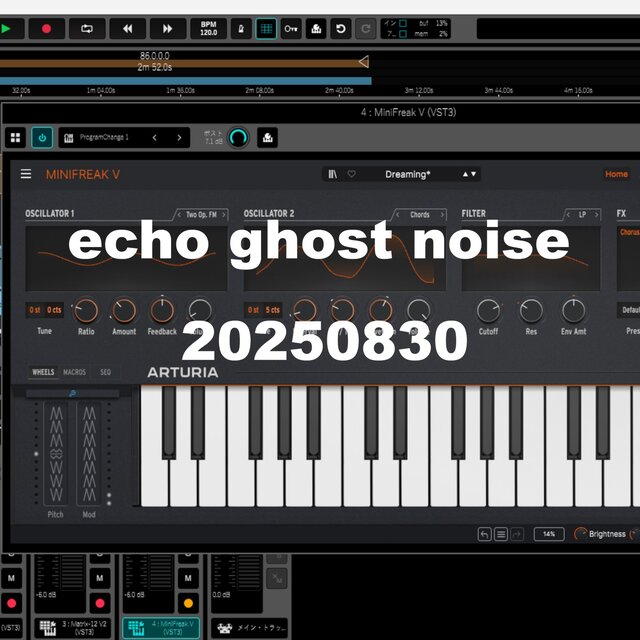Favorite the Dreaming preset with heart icon

click(351, 174)
